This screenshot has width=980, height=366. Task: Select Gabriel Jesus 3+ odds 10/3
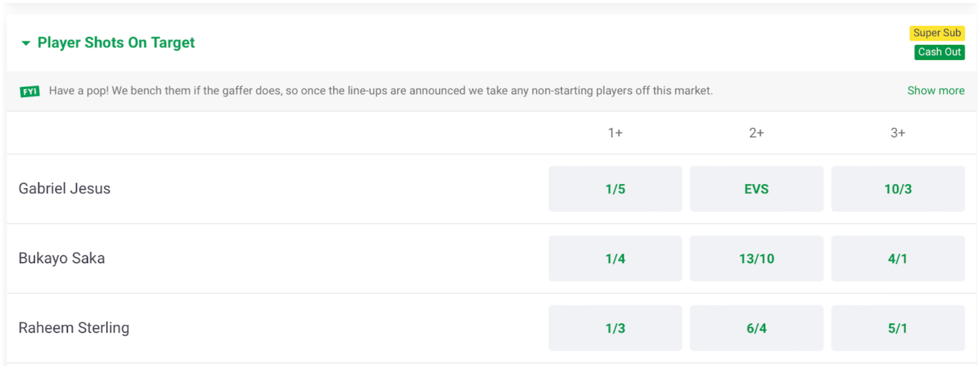898,189
